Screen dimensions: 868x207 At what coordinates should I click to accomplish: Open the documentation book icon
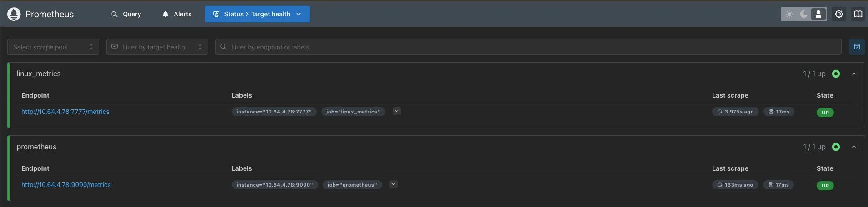point(858,14)
